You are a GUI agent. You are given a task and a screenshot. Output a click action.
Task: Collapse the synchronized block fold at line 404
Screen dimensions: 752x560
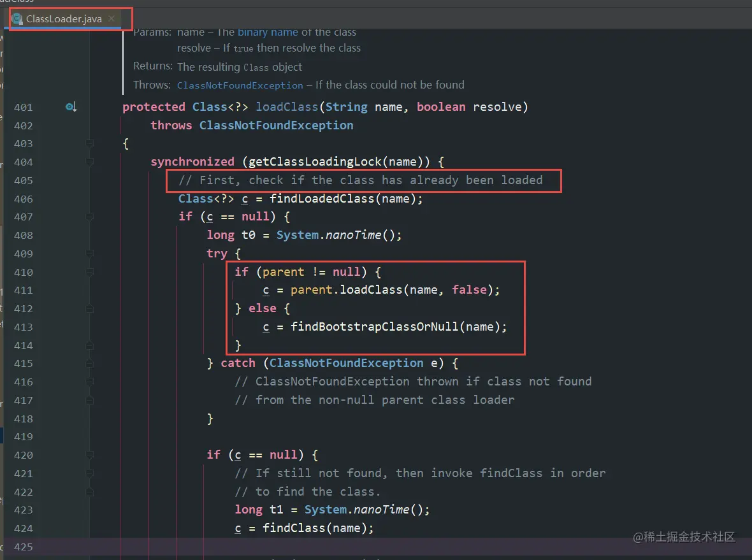tap(89, 162)
